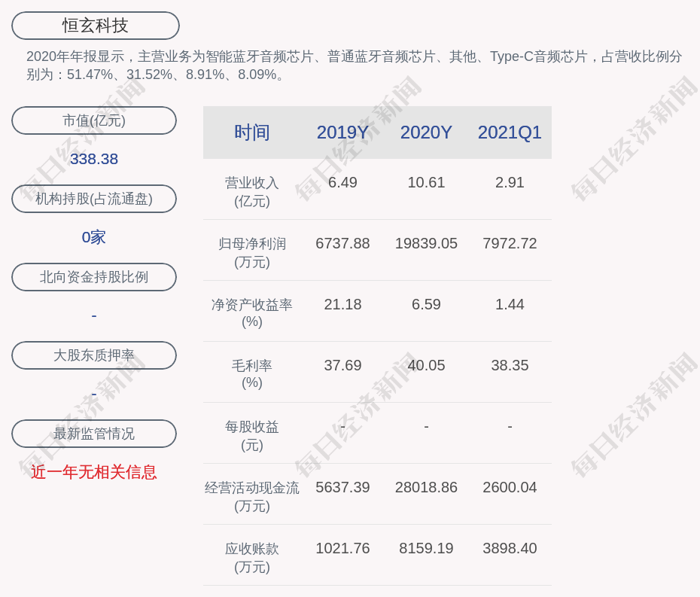Click the 应收账款(万元) row label
Viewport: 700px width, 597px height.
click(252, 558)
